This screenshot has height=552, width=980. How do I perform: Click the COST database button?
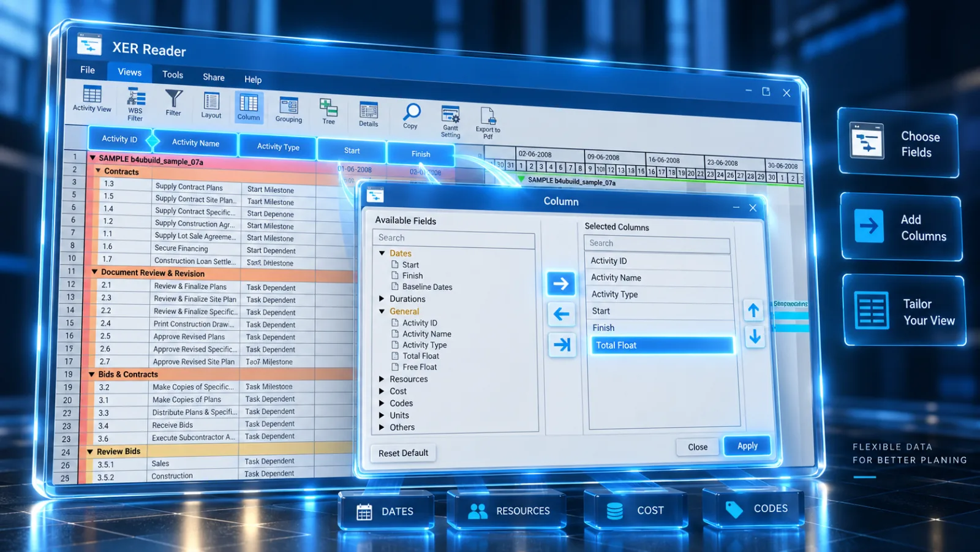[635, 510]
